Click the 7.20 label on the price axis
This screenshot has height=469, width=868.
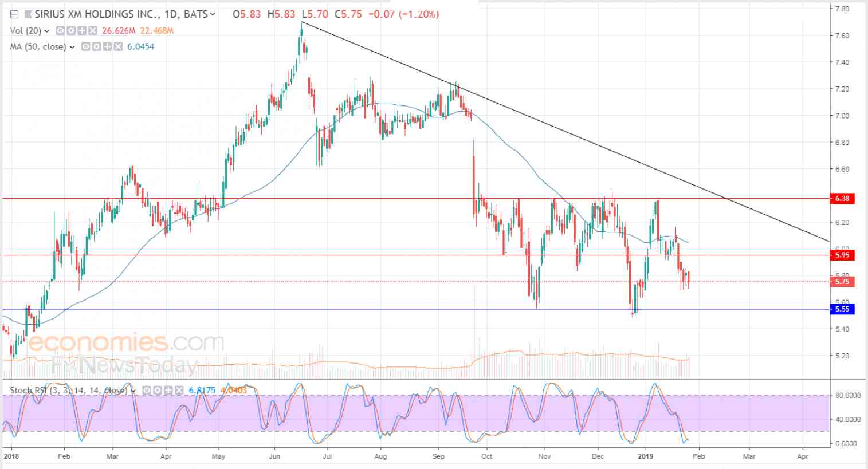click(842, 89)
